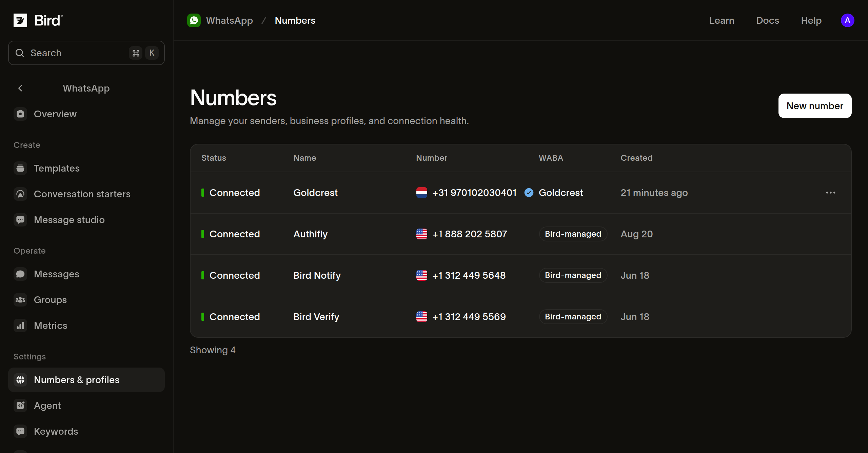Open Overview in the sidebar

[x=86, y=114]
